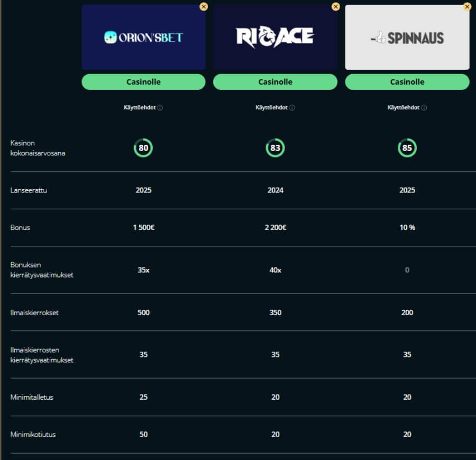Remove Orion's Bet from the comparison

click(x=204, y=6)
